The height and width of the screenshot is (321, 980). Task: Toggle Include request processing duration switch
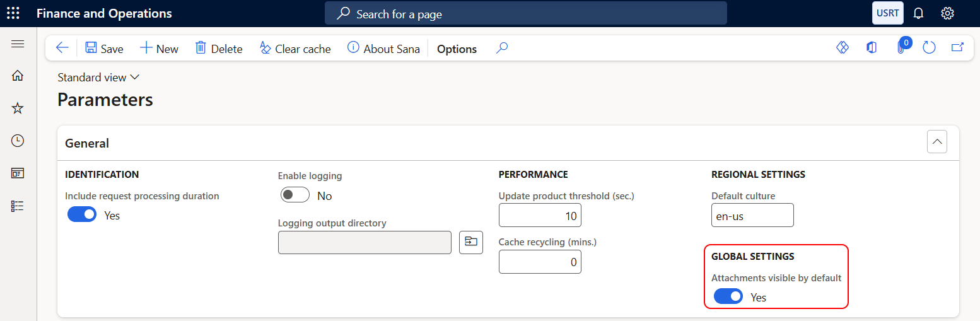(x=82, y=215)
